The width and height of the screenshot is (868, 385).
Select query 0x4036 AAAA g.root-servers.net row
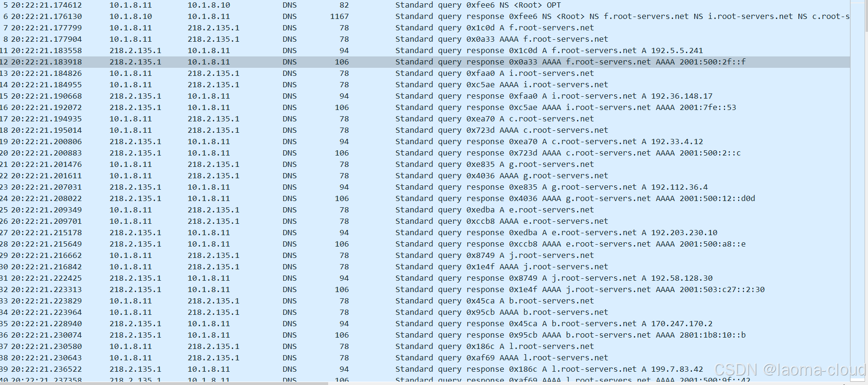tap(425, 175)
